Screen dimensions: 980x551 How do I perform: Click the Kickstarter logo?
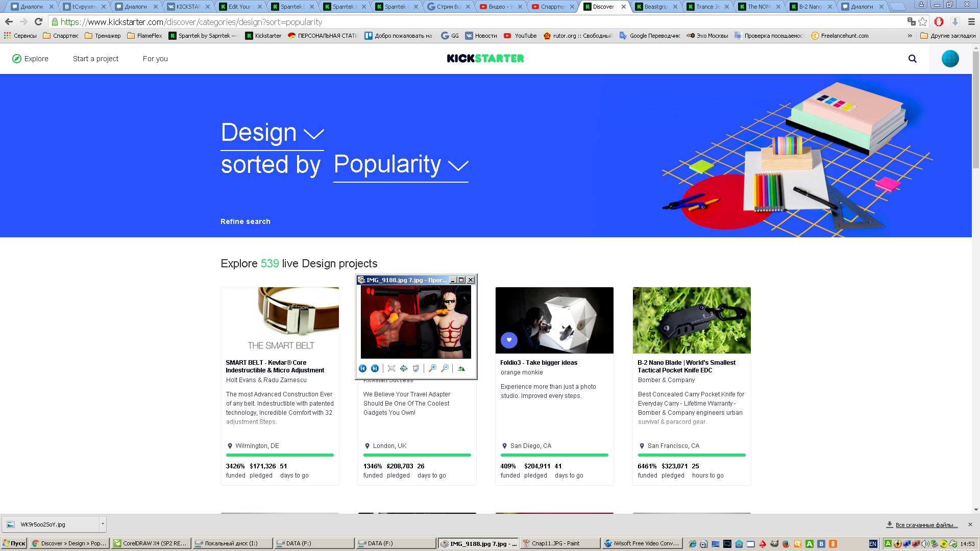[485, 58]
